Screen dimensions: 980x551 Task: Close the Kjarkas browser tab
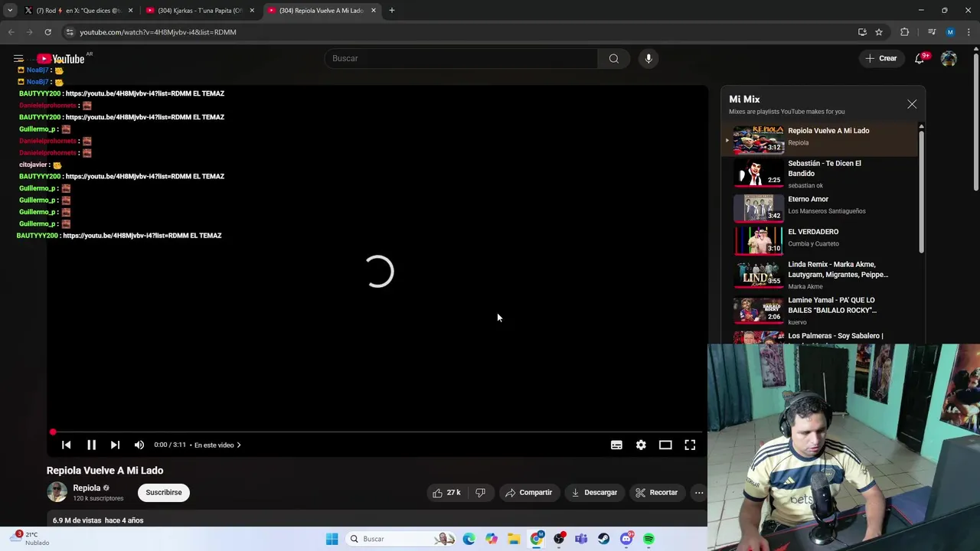pyautogui.click(x=252, y=11)
